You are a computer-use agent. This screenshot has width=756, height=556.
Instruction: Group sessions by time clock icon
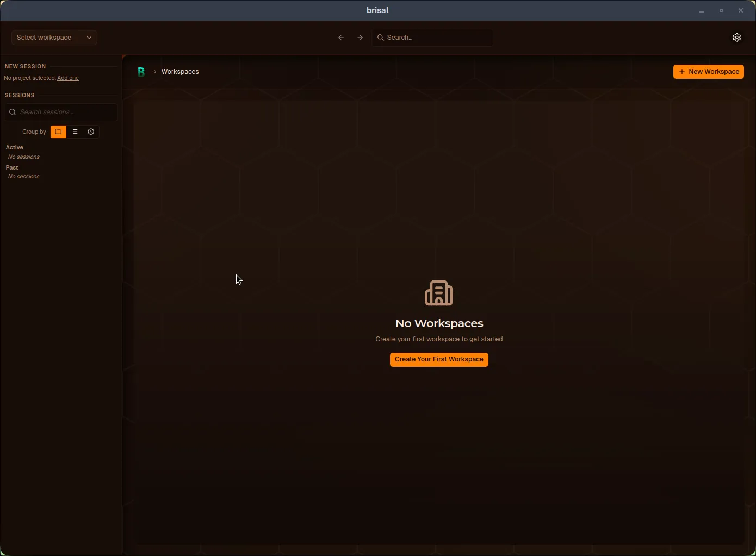(x=91, y=132)
